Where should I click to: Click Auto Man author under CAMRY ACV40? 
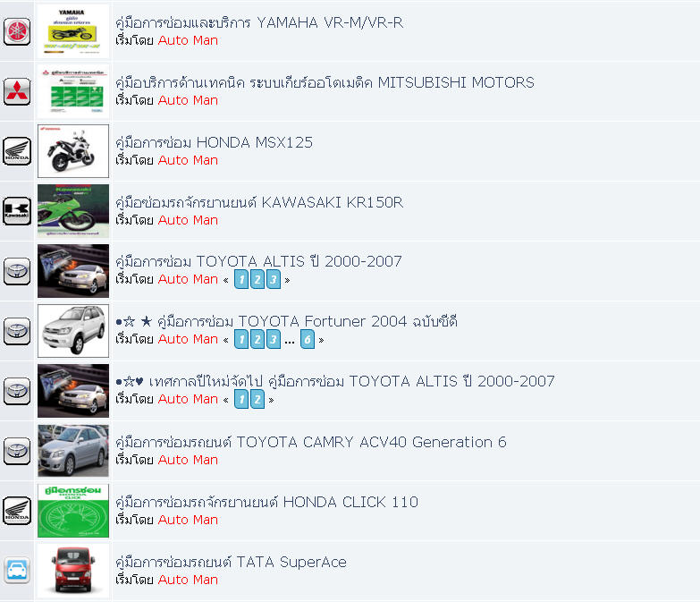tap(188, 460)
